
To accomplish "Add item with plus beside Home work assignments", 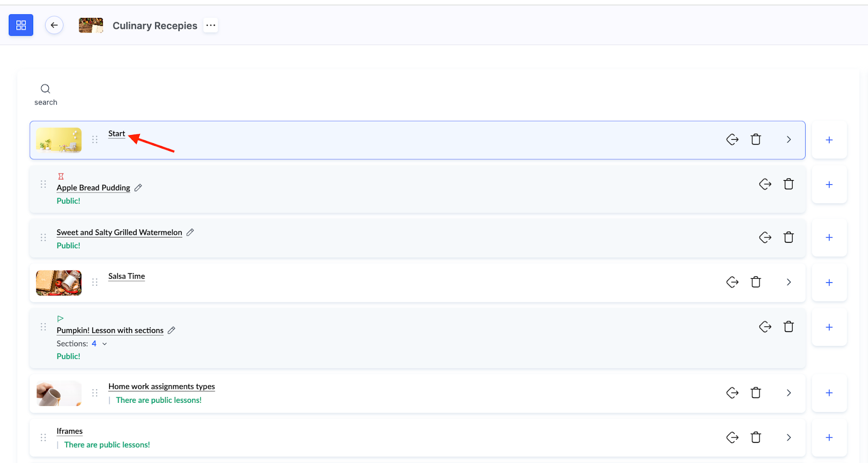I will coord(829,393).
